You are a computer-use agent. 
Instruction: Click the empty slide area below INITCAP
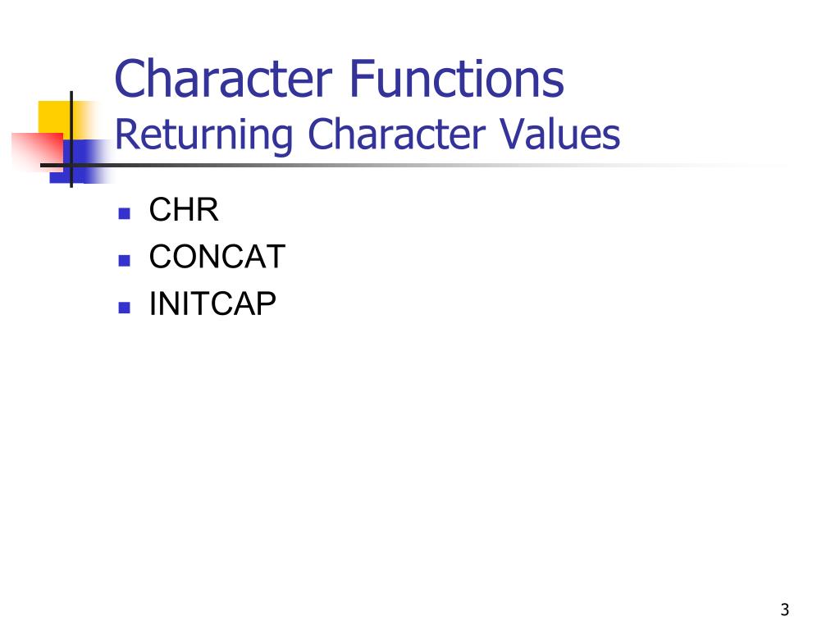(x=418, y=455)
